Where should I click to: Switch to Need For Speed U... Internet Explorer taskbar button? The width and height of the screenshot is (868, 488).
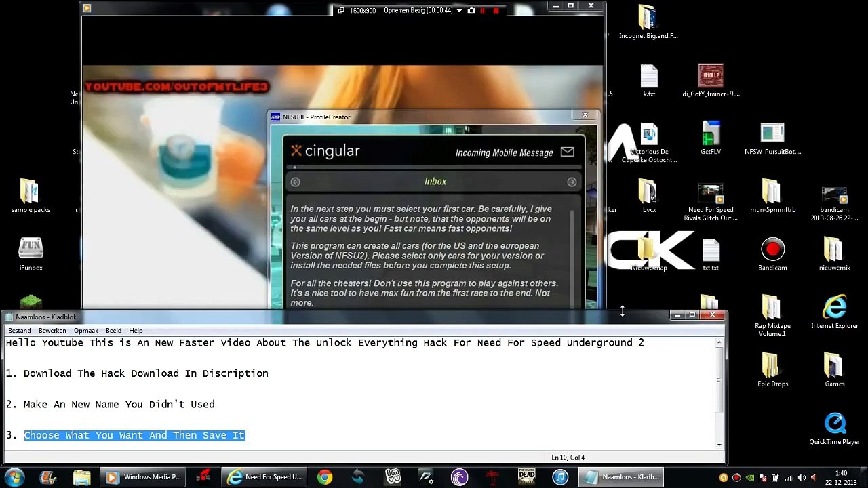(265, 477)
